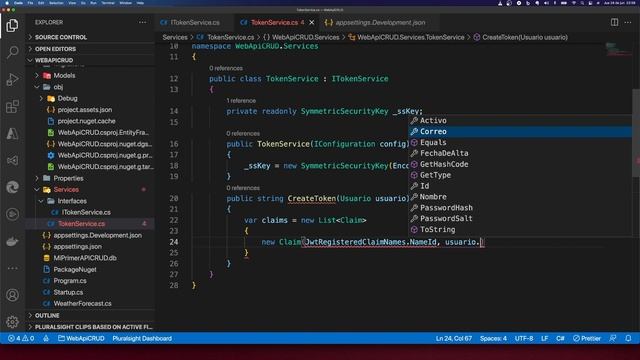The image size is (640, 360).
Task: Open project.nuget.cache file
Action: (x=90, y=121)
